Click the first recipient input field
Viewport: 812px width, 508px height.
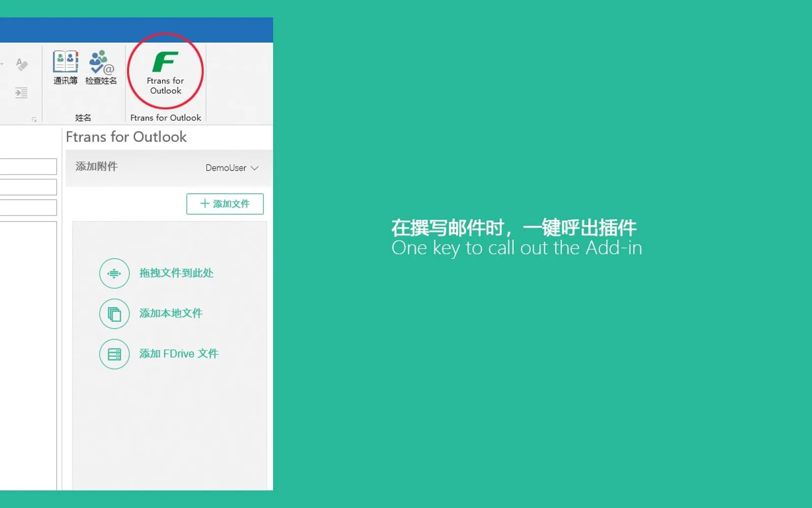pyautogui.click(x=28, y=167)
